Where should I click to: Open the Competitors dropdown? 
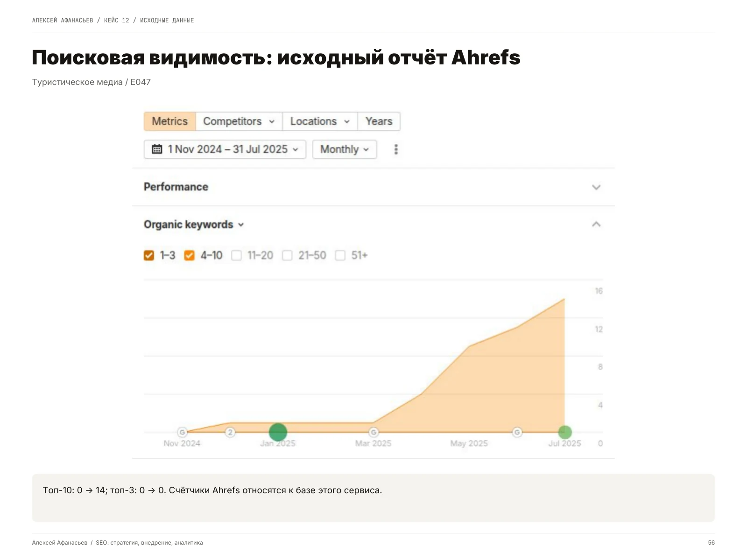[239, 121]
